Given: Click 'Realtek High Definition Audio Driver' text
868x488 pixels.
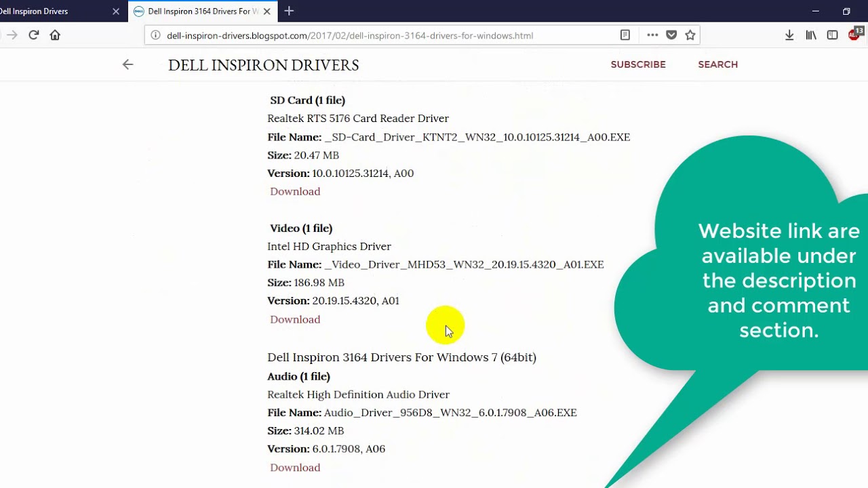Looking at the screenshot, I should (358, 394).
